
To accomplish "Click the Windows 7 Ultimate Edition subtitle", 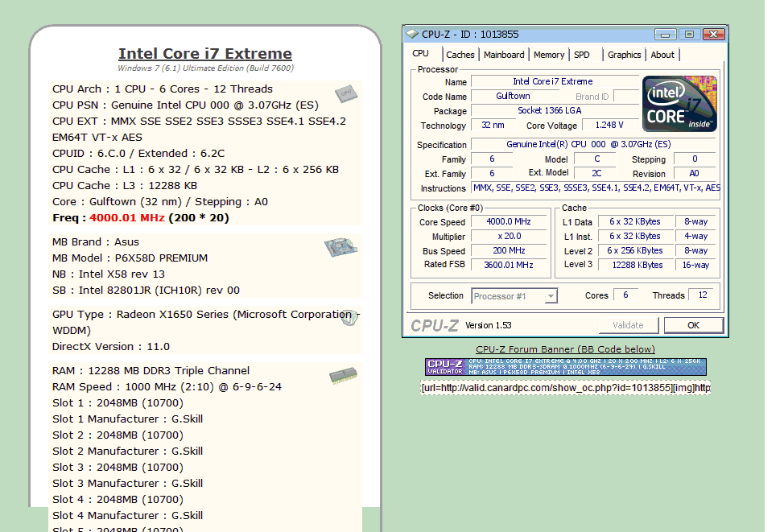I will 205,68.
